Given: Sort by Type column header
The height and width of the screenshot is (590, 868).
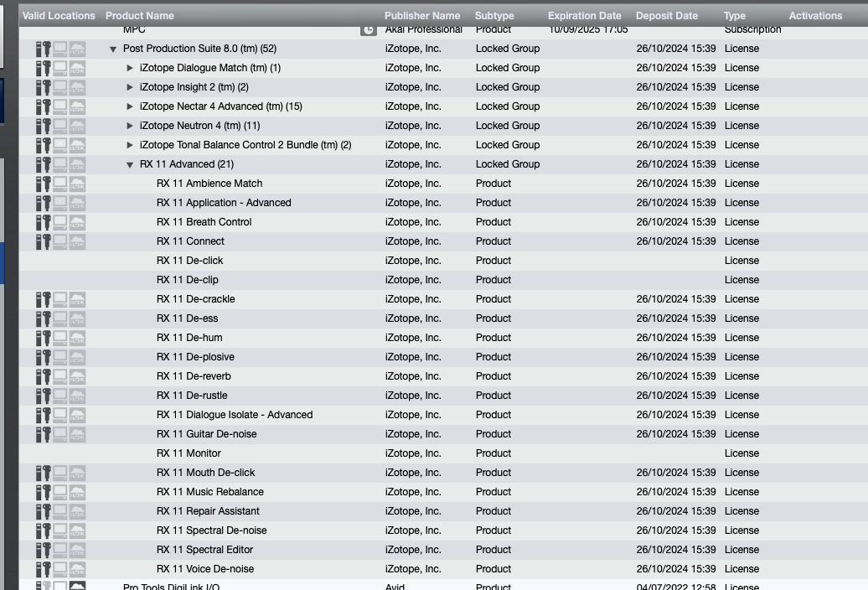Looking at the screenshot, I should tap(735, 16).
